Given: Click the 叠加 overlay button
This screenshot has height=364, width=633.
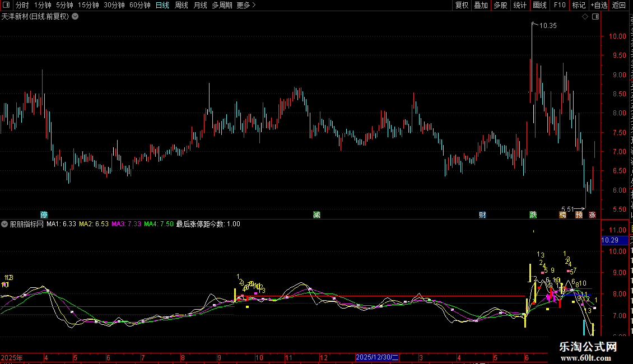Looking at the screenshot, I should click(481, 5).
